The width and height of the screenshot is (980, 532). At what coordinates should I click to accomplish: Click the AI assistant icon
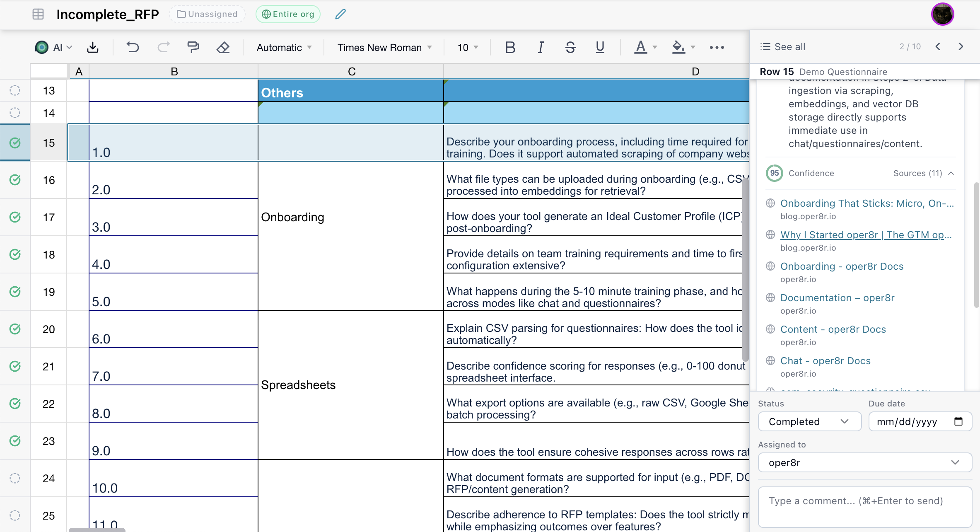pos(41,47)
